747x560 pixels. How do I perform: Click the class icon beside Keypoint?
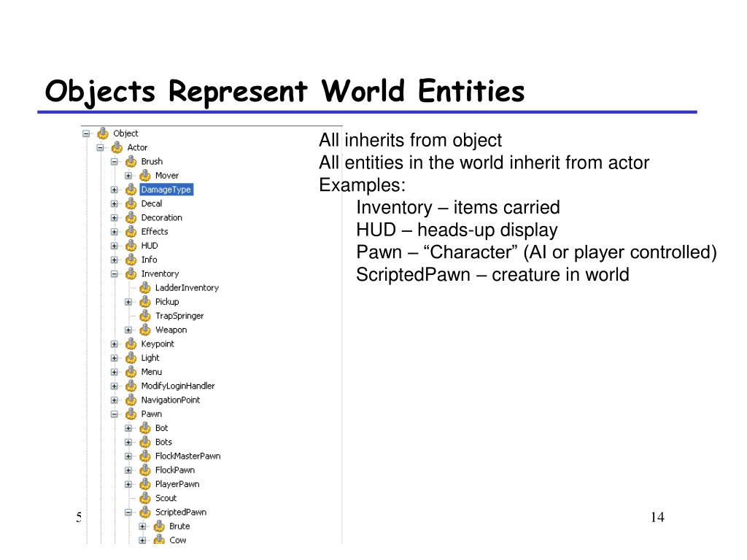point(131,344)
